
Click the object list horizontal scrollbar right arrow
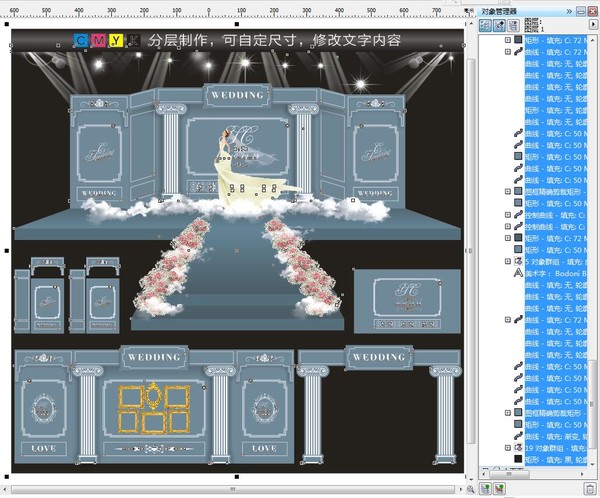(583, 474)
